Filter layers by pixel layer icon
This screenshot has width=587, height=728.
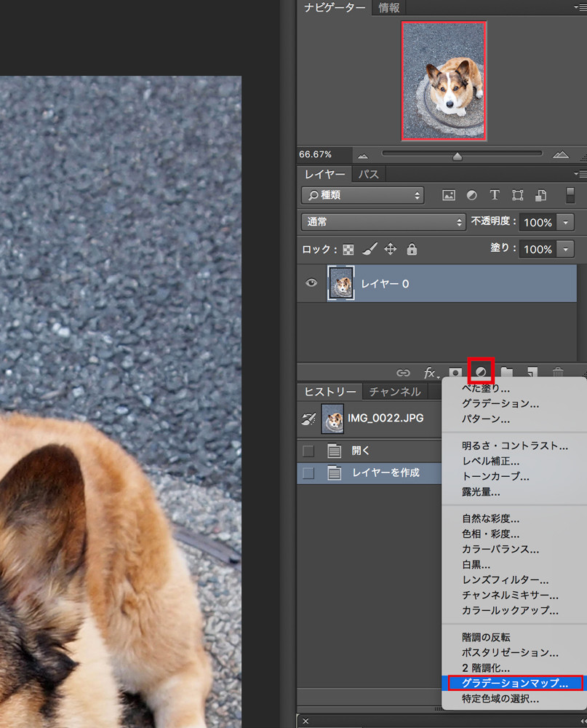point(449,195)
